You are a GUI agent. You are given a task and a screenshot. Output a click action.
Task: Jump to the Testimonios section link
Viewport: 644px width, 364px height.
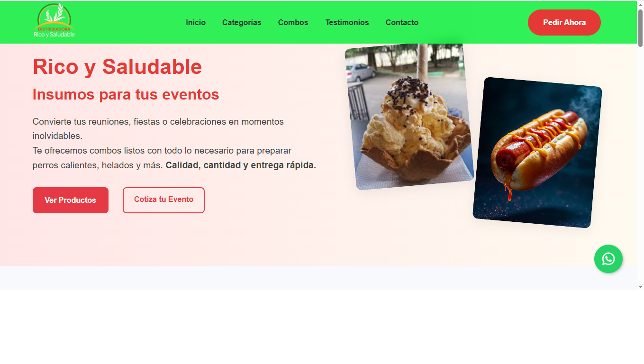point(347,22)
